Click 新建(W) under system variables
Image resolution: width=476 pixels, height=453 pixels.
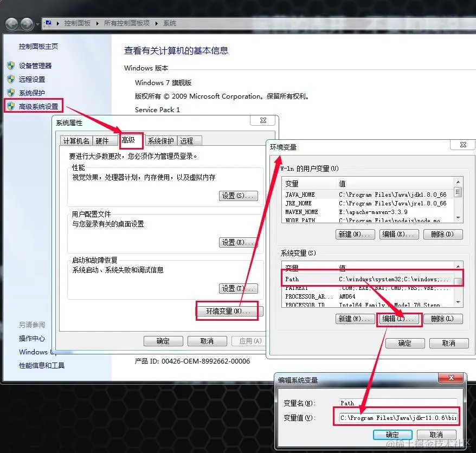355,319
